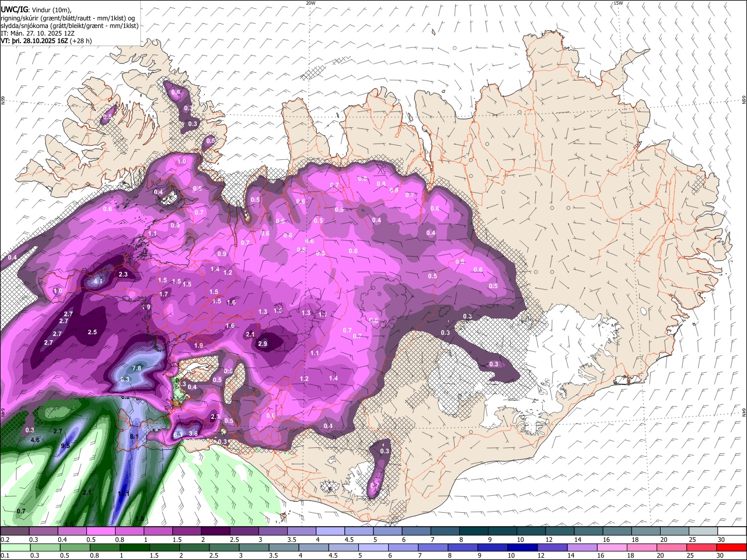Viewport: 747px width, 560px height.
Task: Pick the dark teal upper swatch starting at 8
Action: 473,531
